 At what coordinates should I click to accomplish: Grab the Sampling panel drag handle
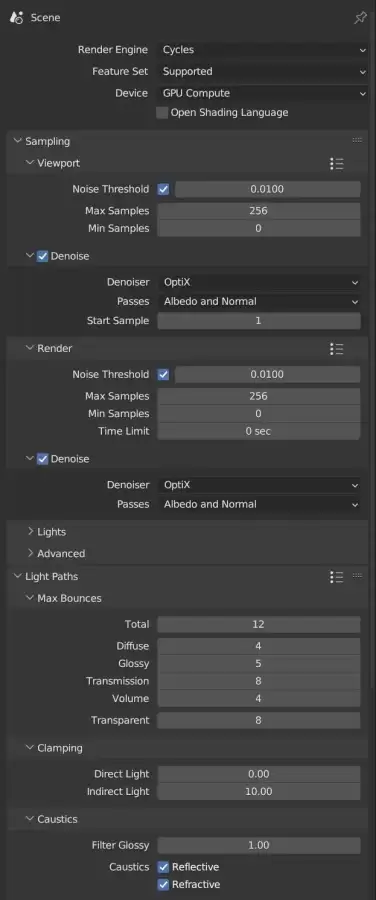pyautogui.click(x=357, y=141)
